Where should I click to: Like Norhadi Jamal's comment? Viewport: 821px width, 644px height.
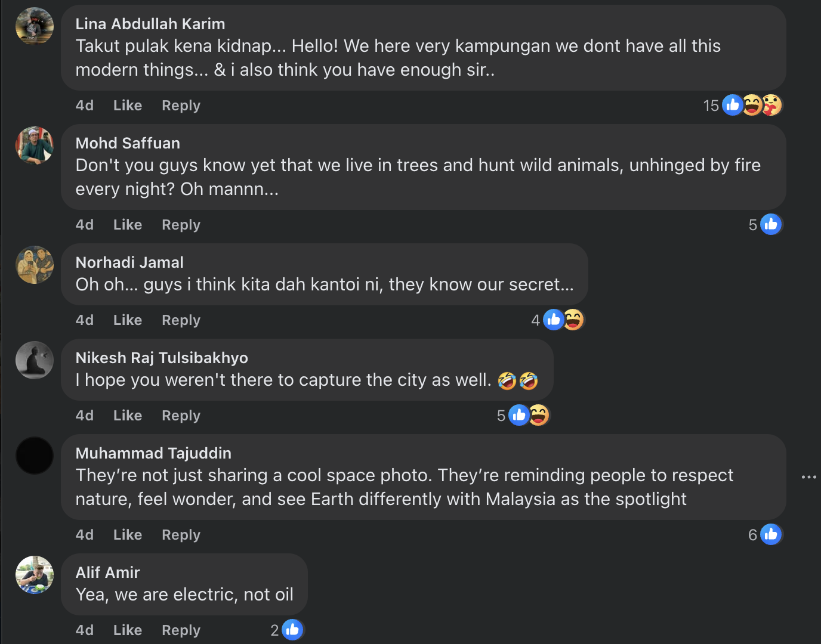(128, 320)
